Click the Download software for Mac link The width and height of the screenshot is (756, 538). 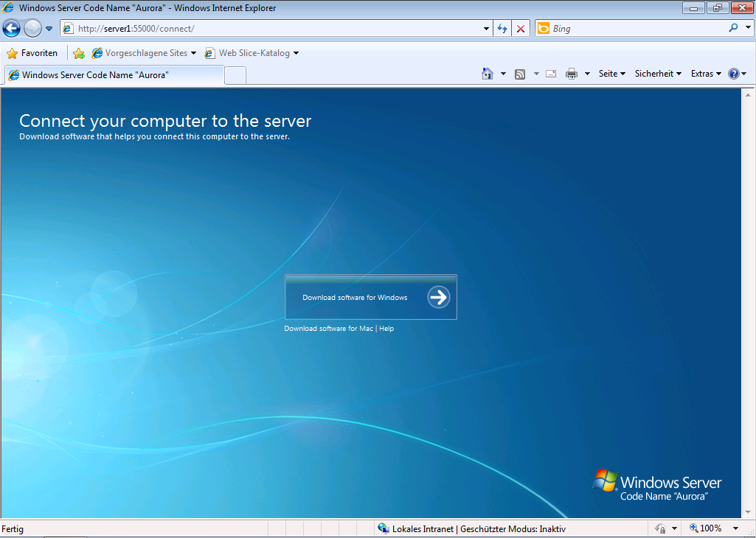tap(328, 329)
